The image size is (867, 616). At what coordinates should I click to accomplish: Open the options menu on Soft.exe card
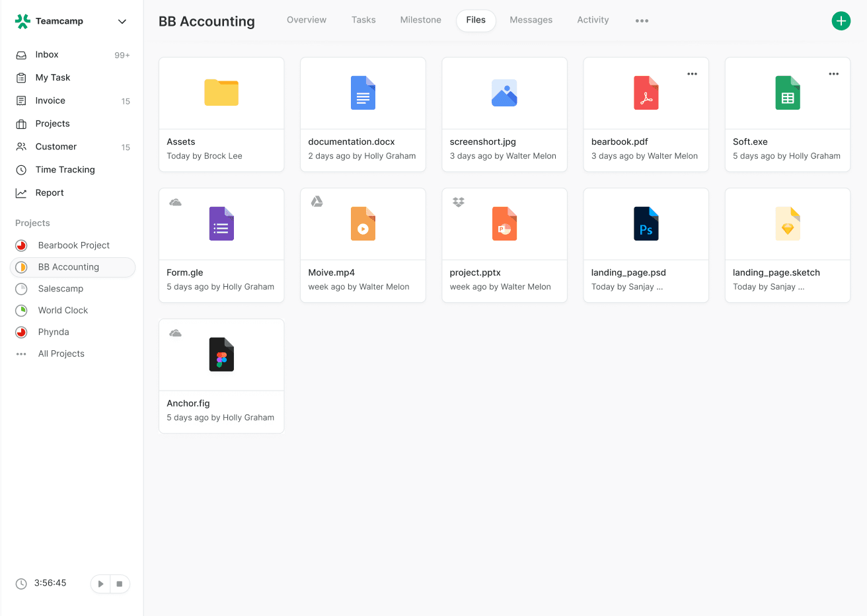click(x=833, y=74)
